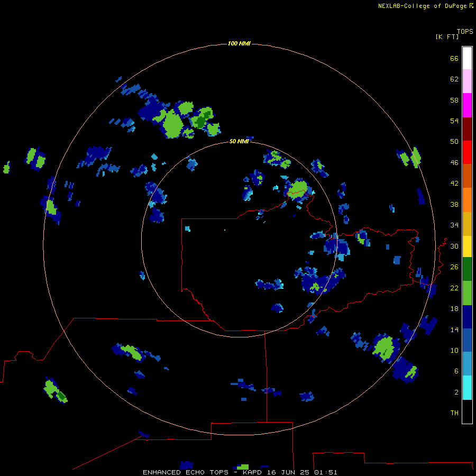This screenshot has height=476, width=476.
Task: Click the 38 legend value label
Action: pos(454,204)
